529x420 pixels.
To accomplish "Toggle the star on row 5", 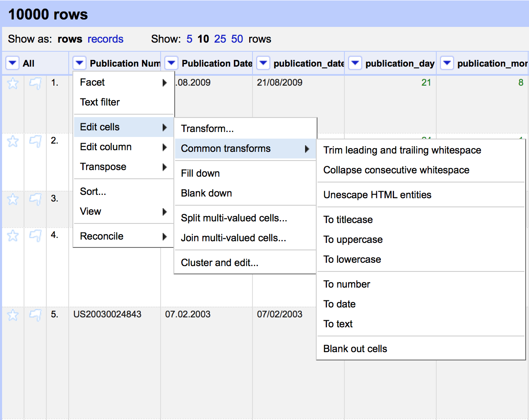I will click(x=13, y=315).
